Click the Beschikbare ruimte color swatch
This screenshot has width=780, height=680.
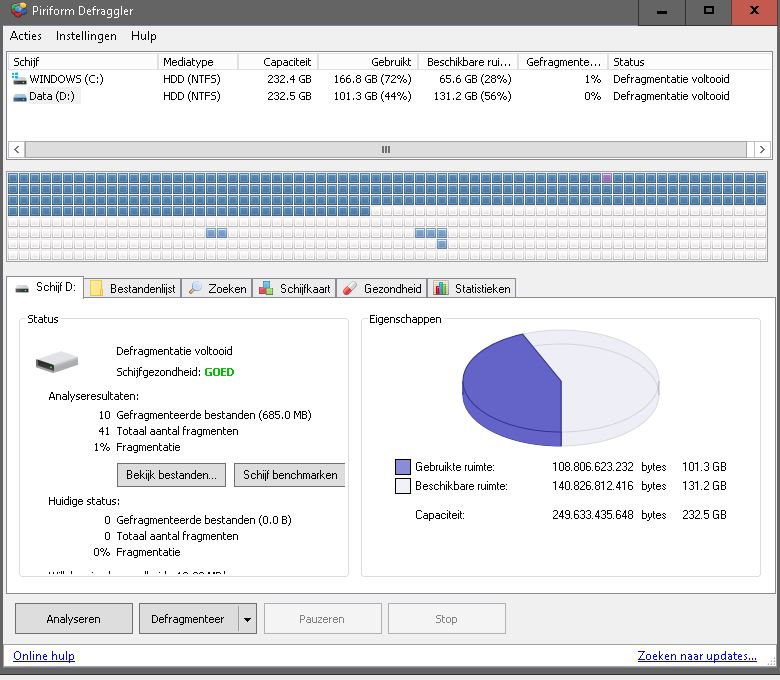(x=402, y=486)
